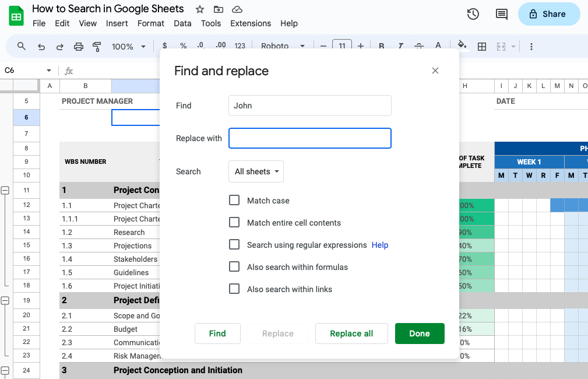Open fill color bucket
The width and height of the screenshot is (588, 379).
(x=462, y=46)
